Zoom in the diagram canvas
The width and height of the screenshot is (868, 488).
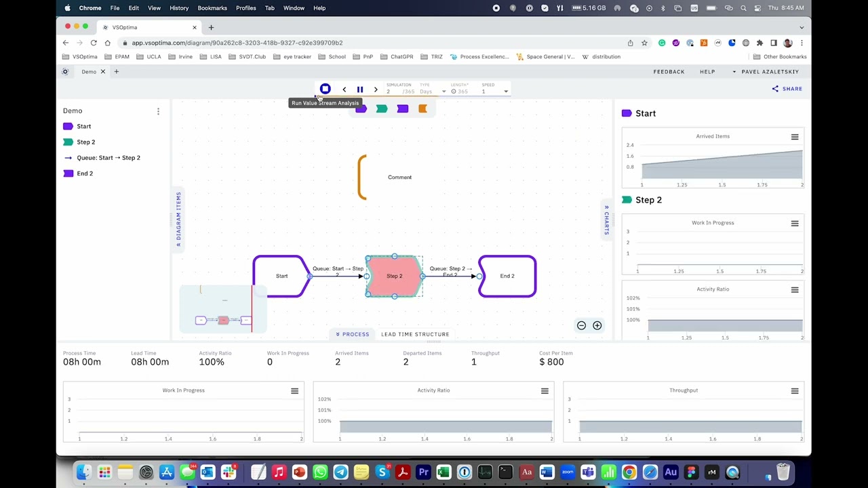(597, 326)
